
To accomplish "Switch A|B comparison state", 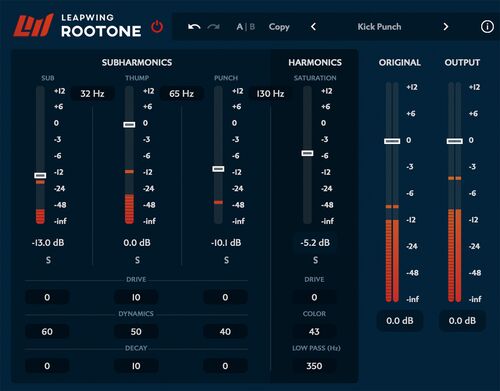I will [246, 27].
